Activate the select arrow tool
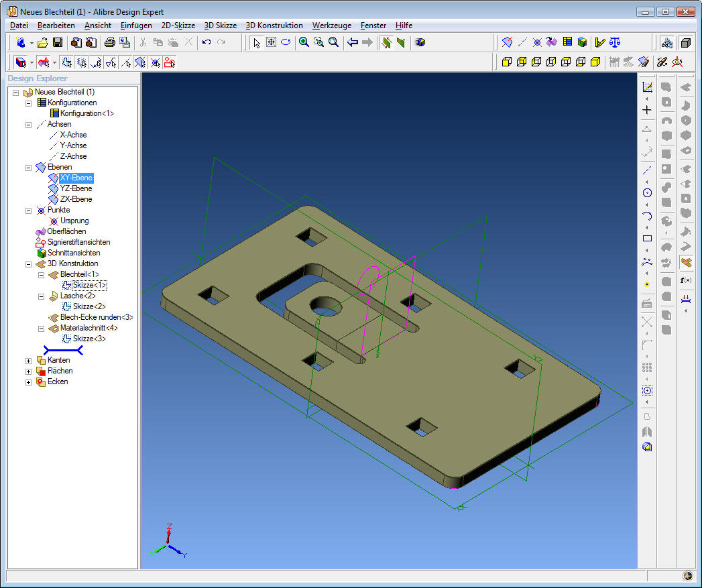This screenshot has width=702, height=588. pos(257,42)
